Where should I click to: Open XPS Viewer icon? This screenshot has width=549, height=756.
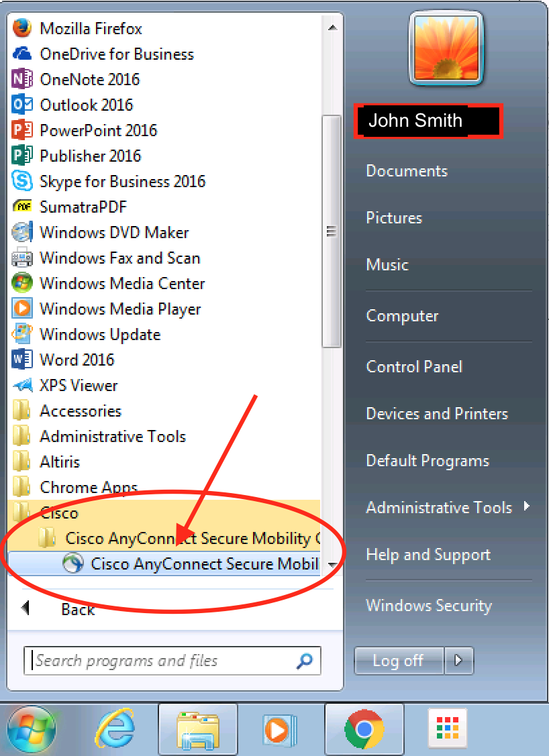(21, 385)
